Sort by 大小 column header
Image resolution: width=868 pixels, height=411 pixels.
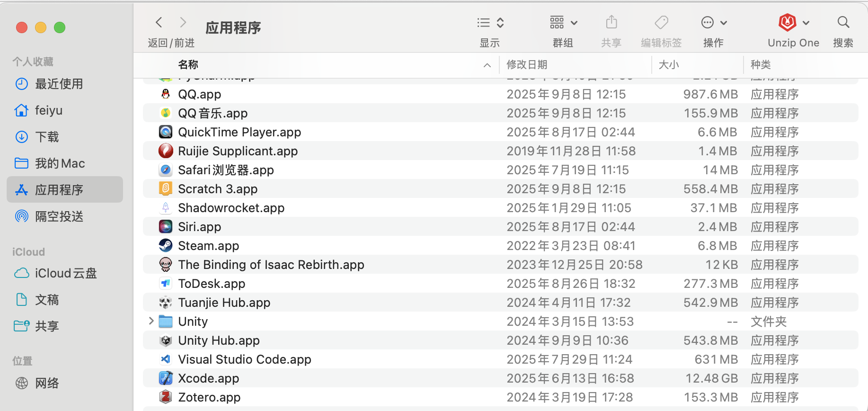pos(669,64)
